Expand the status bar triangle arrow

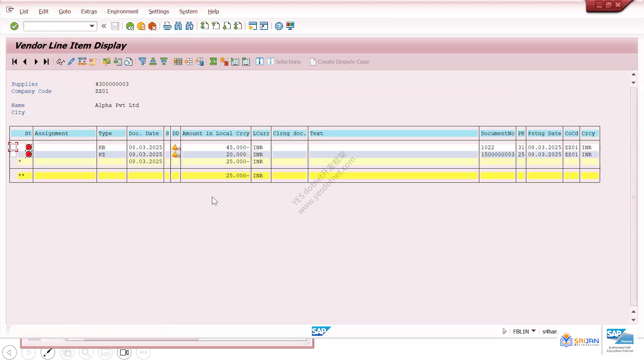(x=504, y=331)
